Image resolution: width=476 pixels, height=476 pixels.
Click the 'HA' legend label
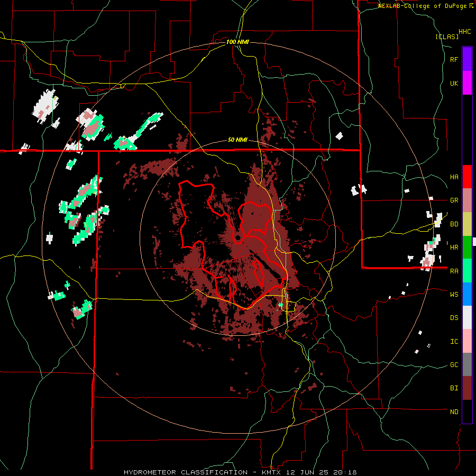click(x=454, y=177)
